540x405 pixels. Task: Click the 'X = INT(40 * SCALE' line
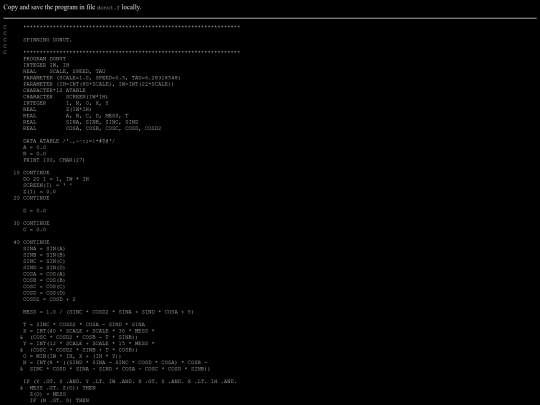[x=89, y=331]
